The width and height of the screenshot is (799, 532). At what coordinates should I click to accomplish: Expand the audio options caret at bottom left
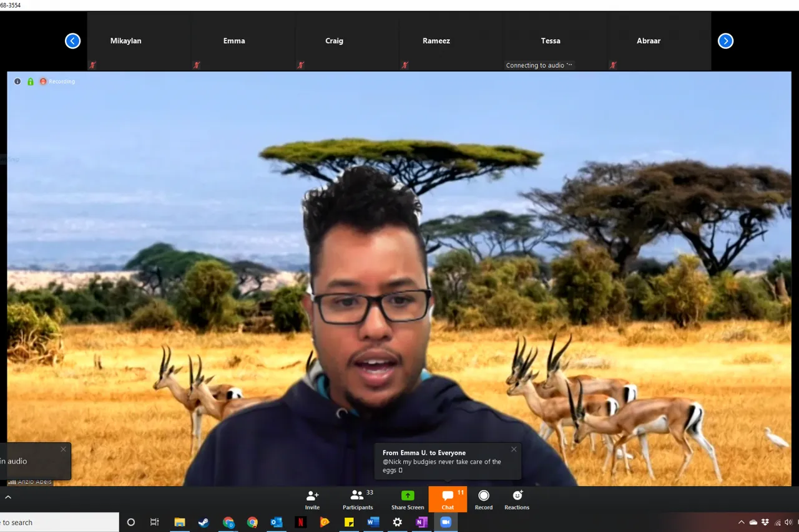pos(8,497)
